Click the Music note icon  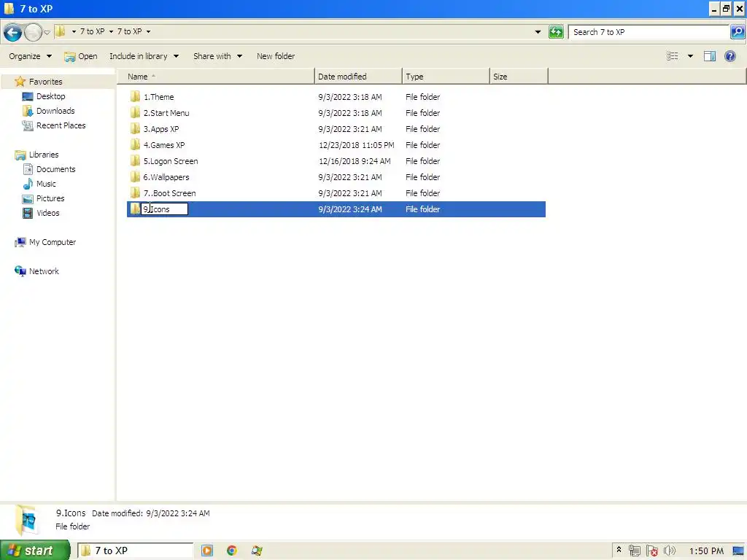pyautogui.click(x=28, y=184)
